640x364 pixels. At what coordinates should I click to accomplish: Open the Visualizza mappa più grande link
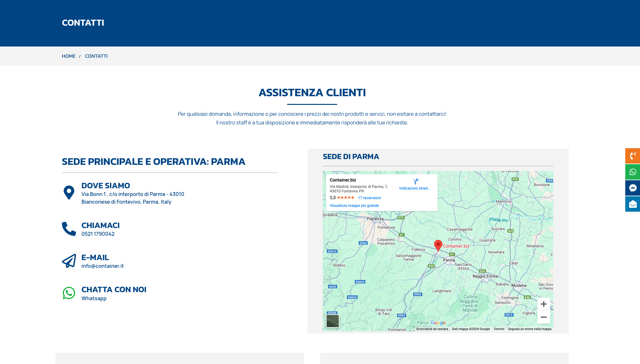click(x=354, y=205)
